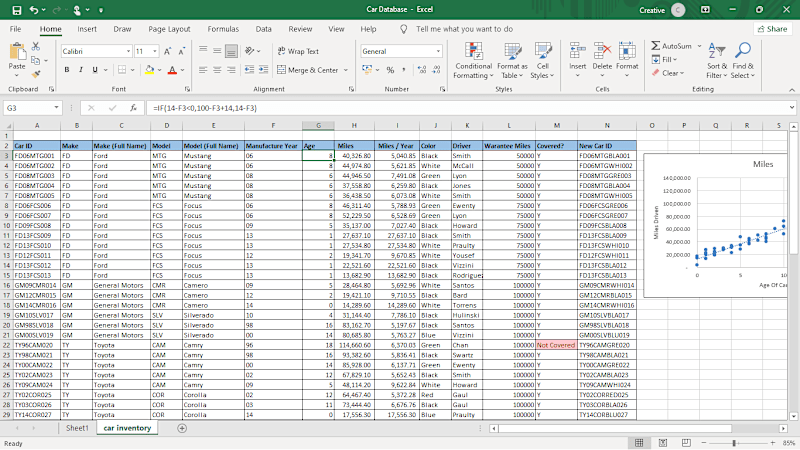Toggle Align Left
Screen dimensions: 800x450
[203, 70]
